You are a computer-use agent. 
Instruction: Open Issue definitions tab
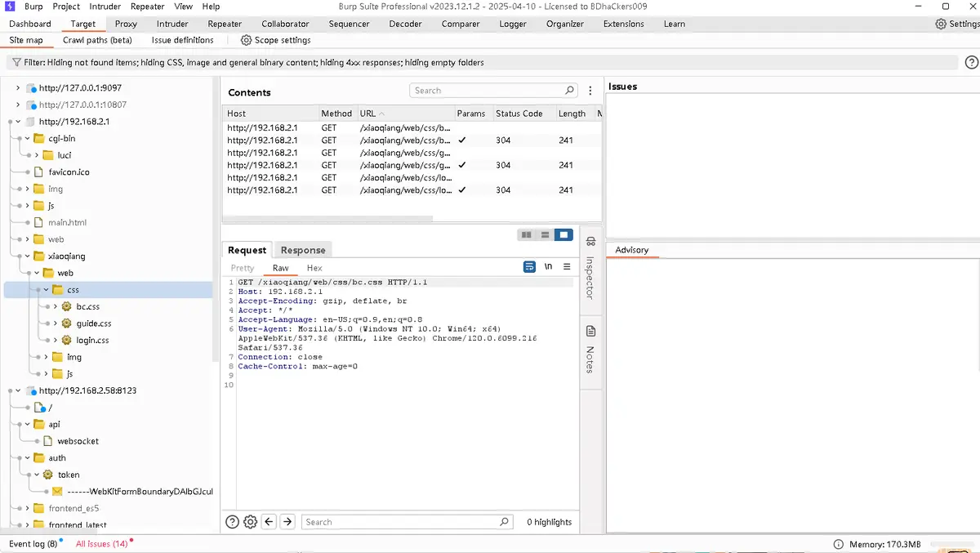(183, 40)
